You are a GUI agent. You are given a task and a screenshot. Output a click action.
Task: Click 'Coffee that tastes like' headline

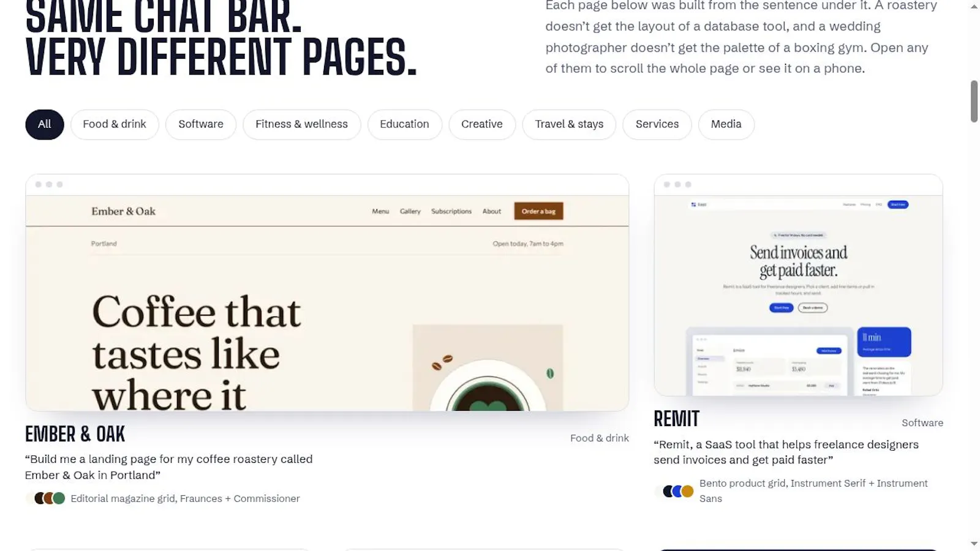point(197,333)
